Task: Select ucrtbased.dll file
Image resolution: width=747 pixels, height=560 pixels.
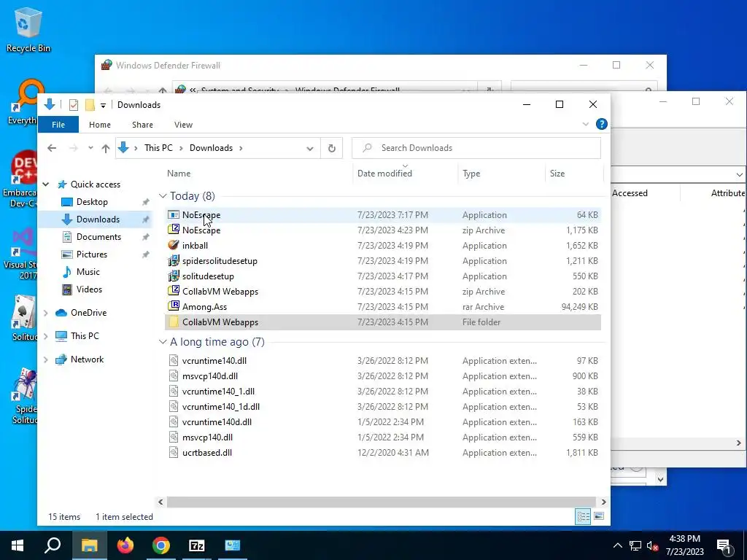Action: pos(206,453)
